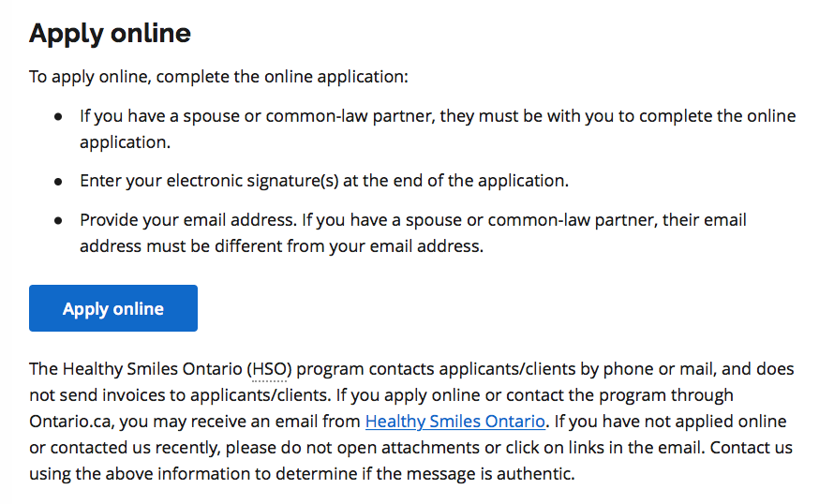Click the 'To apply online' intro sentence
Screen dimensions: 834x504
tap(218, 77)
